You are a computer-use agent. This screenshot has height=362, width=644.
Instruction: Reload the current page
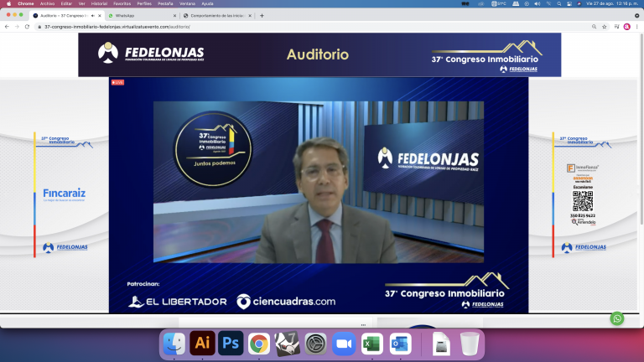point(27,27)
